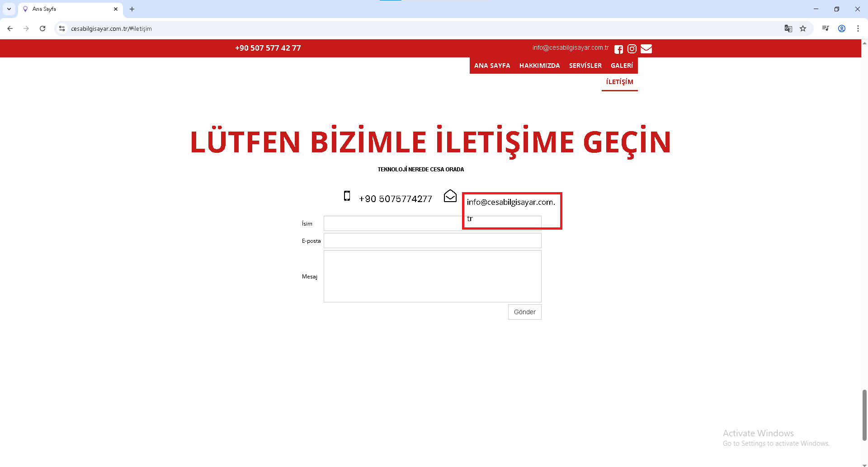Click the mobile phone icon beside number
Screen dimensions: 868x467
(x=347, y=196)
